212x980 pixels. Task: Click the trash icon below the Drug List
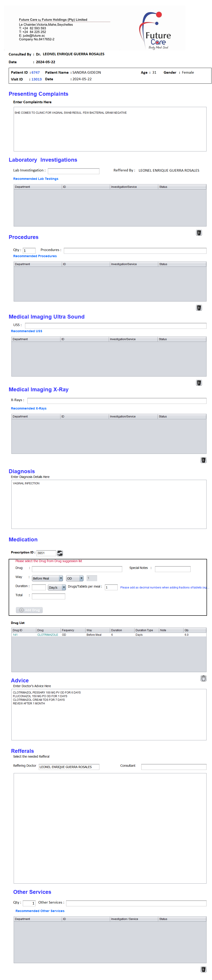click(203, 678)
